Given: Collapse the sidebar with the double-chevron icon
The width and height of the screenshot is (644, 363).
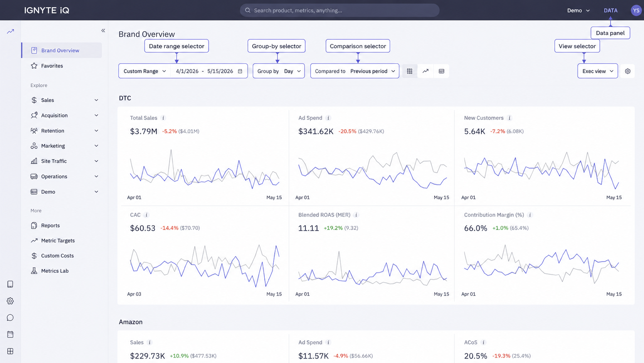Looking at the screenshot, I should [103, 30].
